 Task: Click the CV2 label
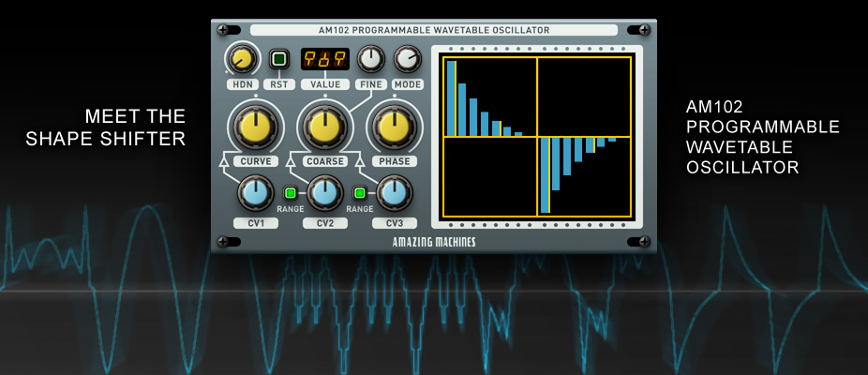325,223
